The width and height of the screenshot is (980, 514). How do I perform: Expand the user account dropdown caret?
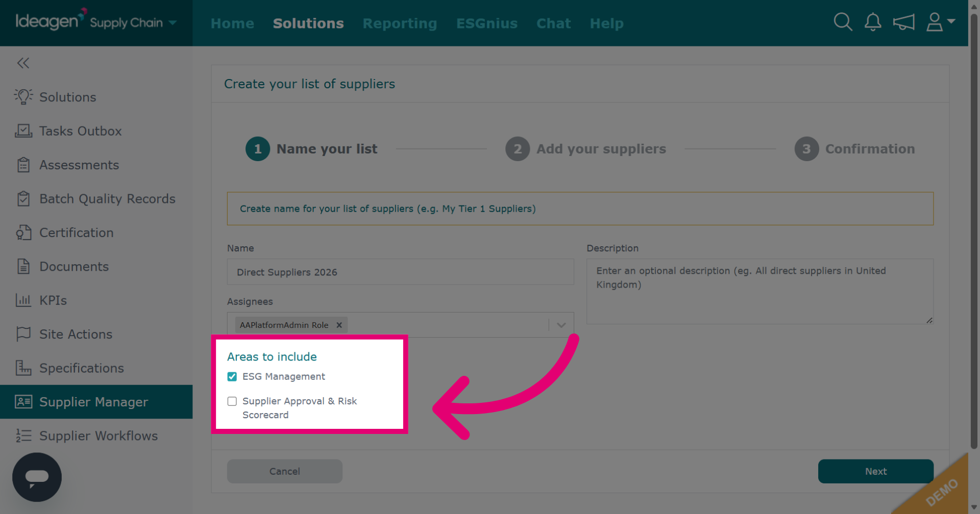(x=951, y=21)
